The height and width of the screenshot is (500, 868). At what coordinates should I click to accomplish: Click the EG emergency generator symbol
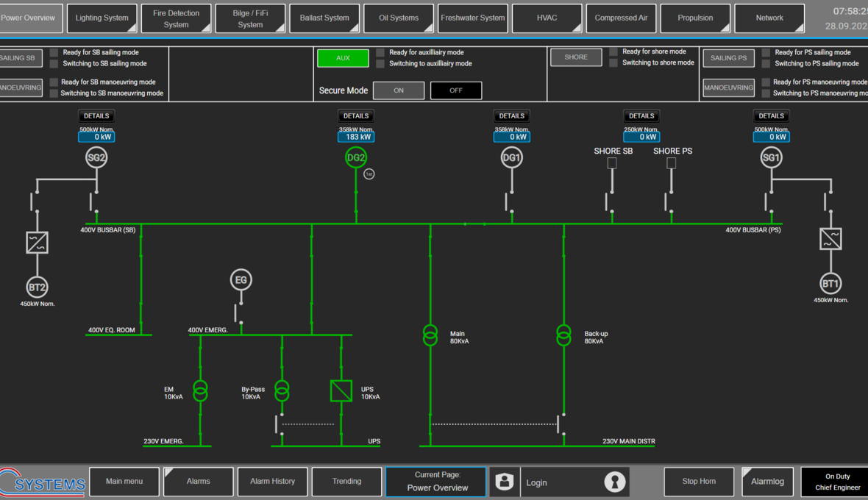(241, 279)
